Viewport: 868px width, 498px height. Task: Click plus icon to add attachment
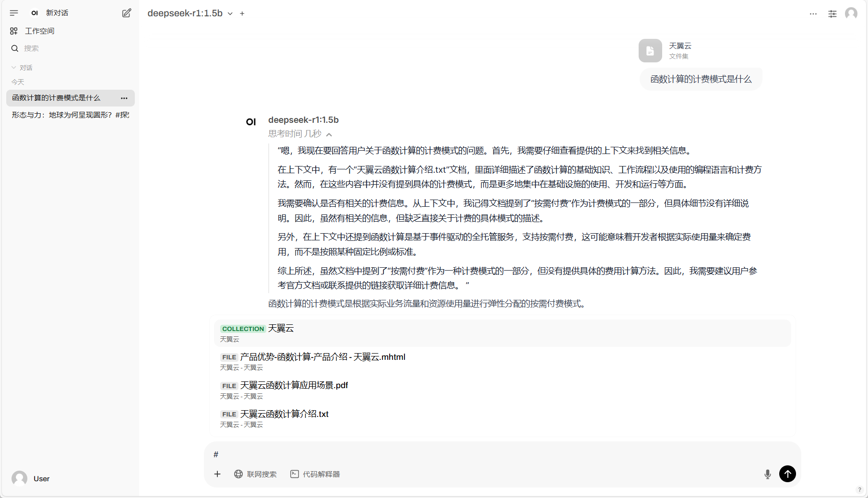(217, 474)
